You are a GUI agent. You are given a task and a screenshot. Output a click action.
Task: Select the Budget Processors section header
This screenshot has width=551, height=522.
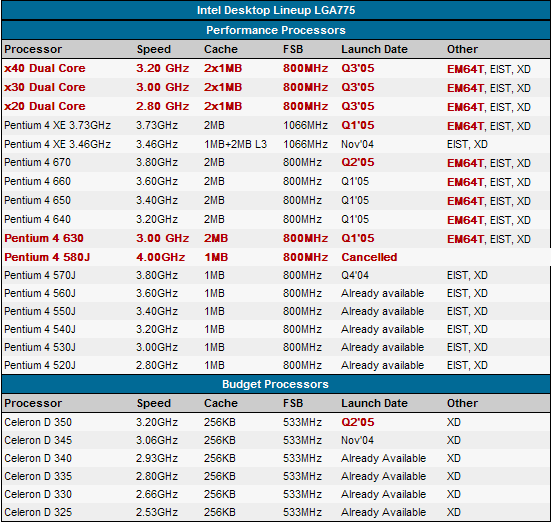(x=275, y=384)
